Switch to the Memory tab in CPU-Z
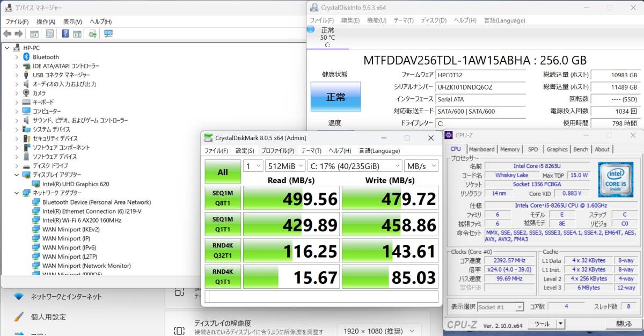Screen dimensions: 644x336 (x=510, y=149)
